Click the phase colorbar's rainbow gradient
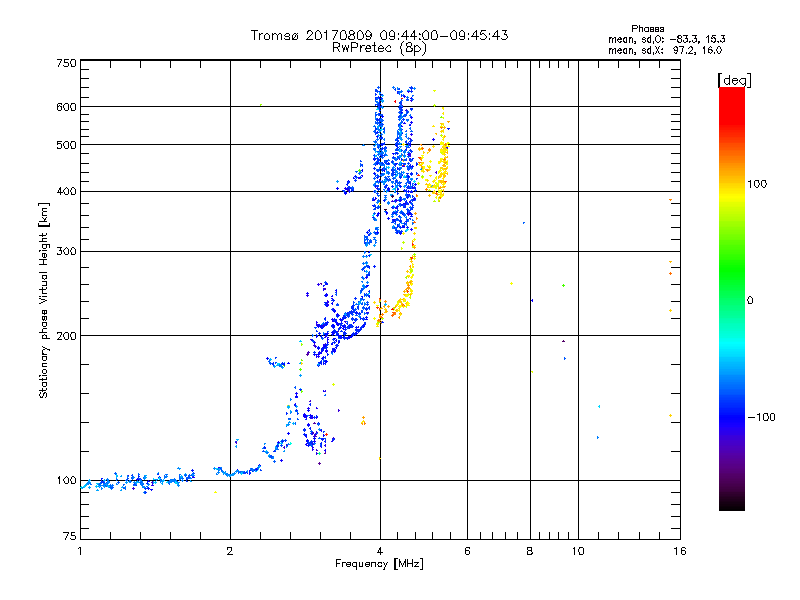This screenshot has width=800, height=600. (732, 298)
